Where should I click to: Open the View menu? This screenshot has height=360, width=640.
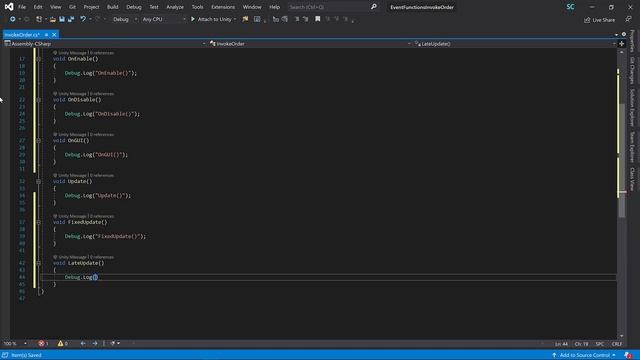tap(56, 7)
